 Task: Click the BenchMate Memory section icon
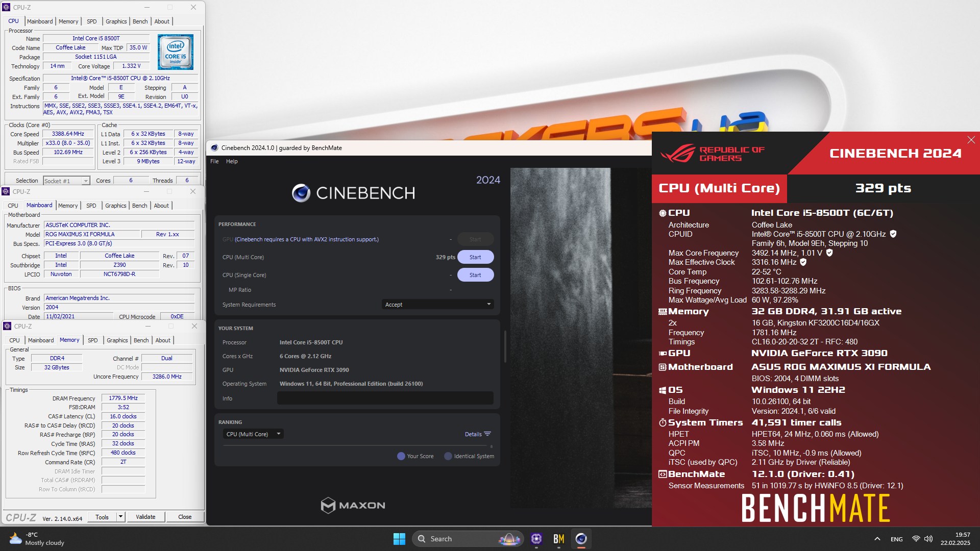coord(663,312)
